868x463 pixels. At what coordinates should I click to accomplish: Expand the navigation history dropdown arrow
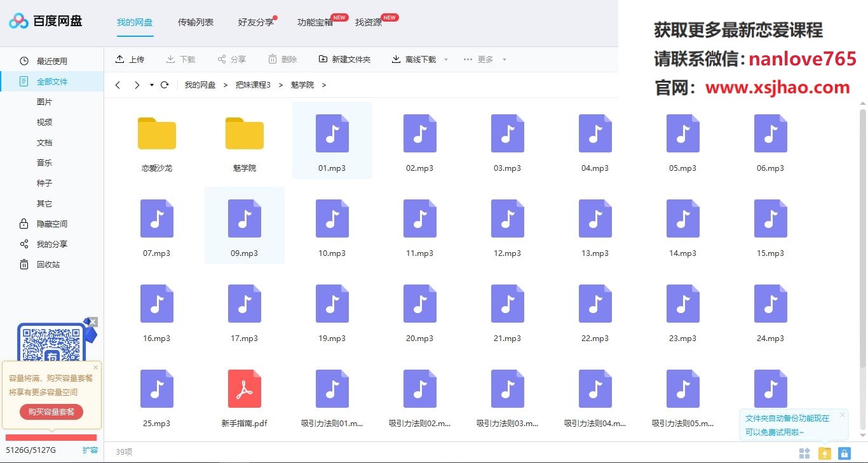pos(152,85)
